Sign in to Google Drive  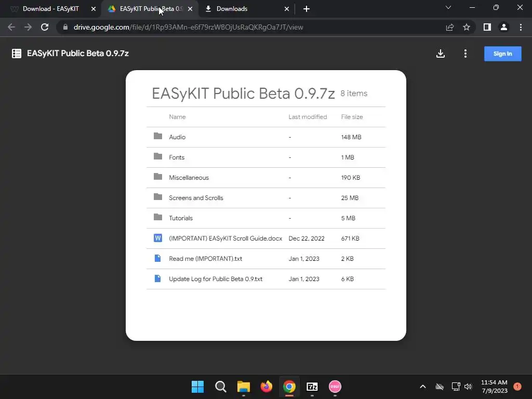(502, 54)
